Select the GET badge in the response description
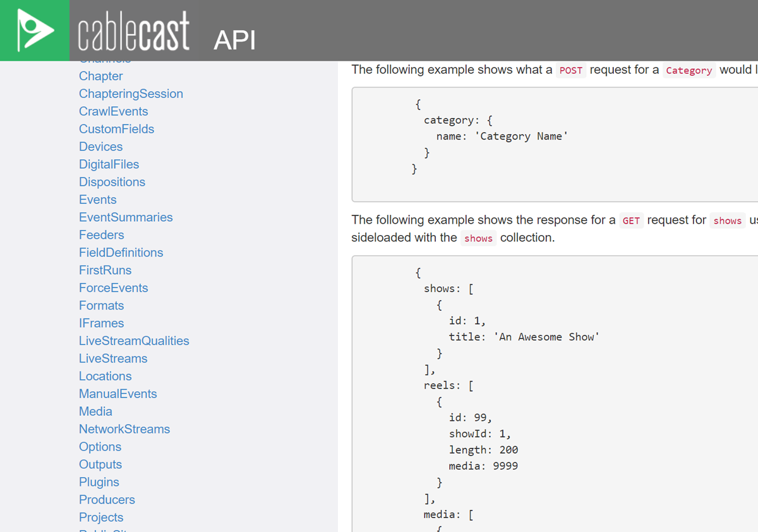The width and height of the screenshot is (758, 532). (631, 221)
